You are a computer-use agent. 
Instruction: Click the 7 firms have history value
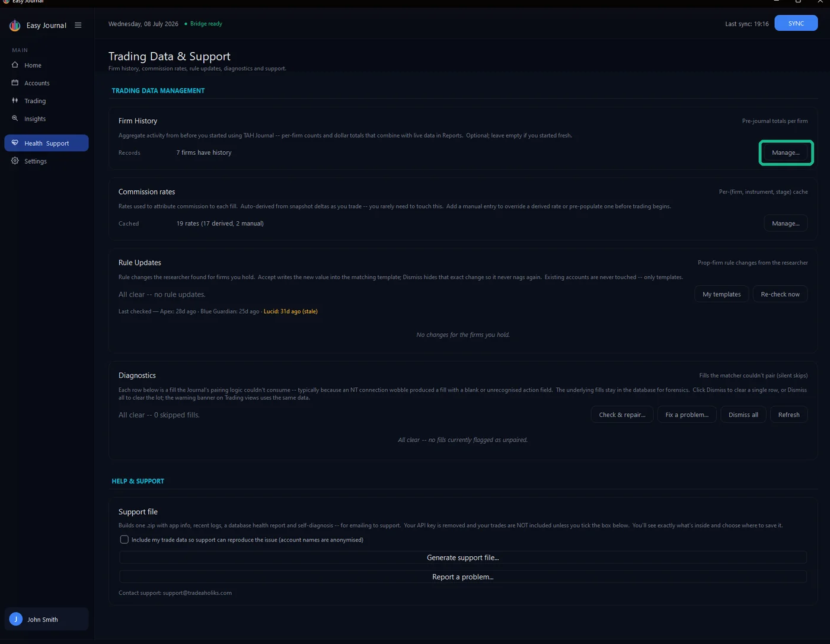coord(204,152)
